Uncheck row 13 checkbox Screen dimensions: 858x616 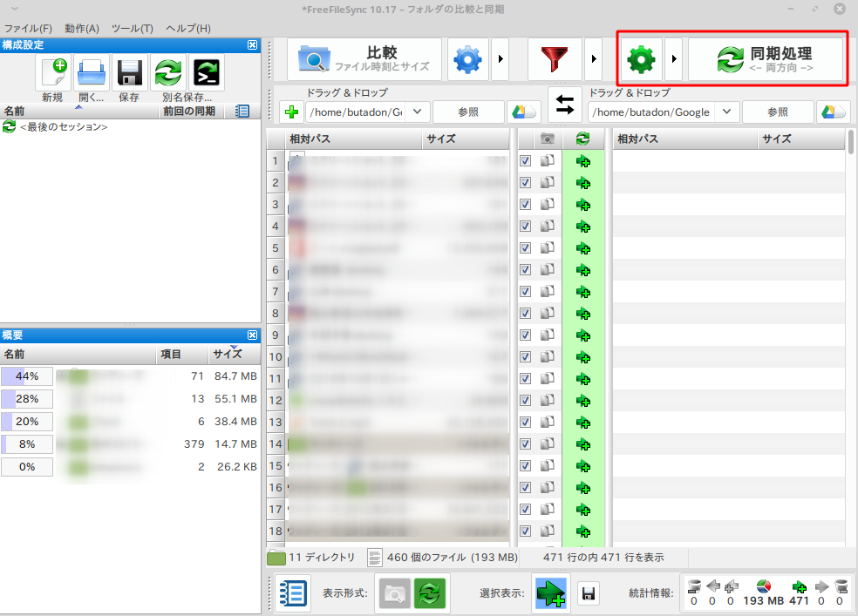coord(525,422)
